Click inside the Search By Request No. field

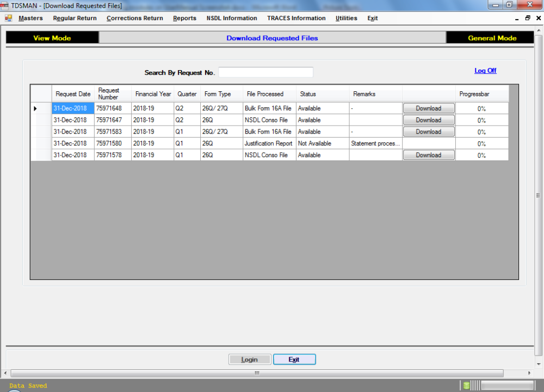coord(265,72)
